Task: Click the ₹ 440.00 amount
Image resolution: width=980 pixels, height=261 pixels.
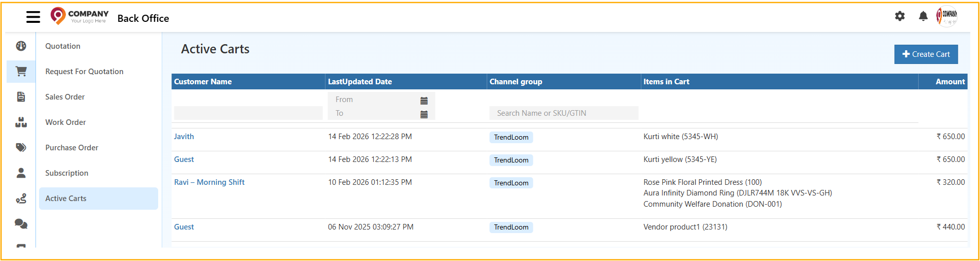Action: [x=951, y=227]
